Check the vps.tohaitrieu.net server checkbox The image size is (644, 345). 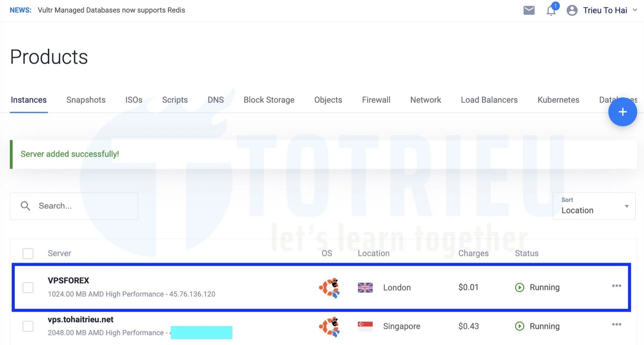(x=28, y=326)
